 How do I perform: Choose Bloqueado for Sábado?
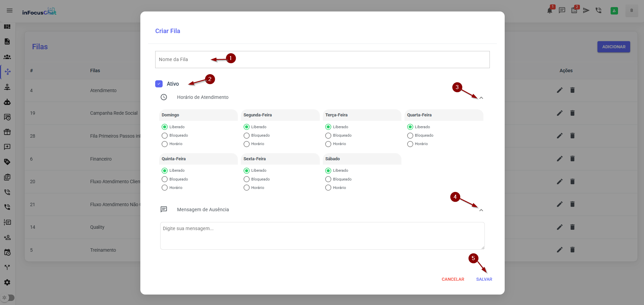click(x=328, y=179)
